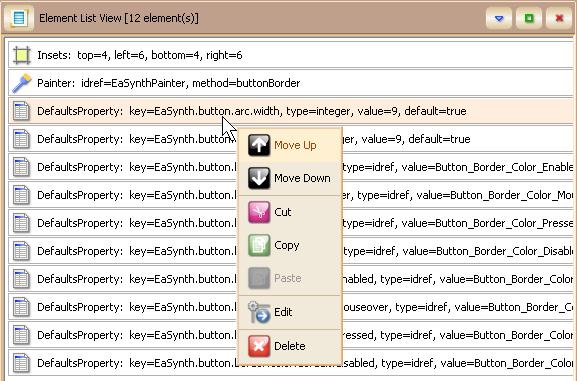Choose Move Down in the context menu
This screenshot has height=381, width=577.
click(290, 178)
